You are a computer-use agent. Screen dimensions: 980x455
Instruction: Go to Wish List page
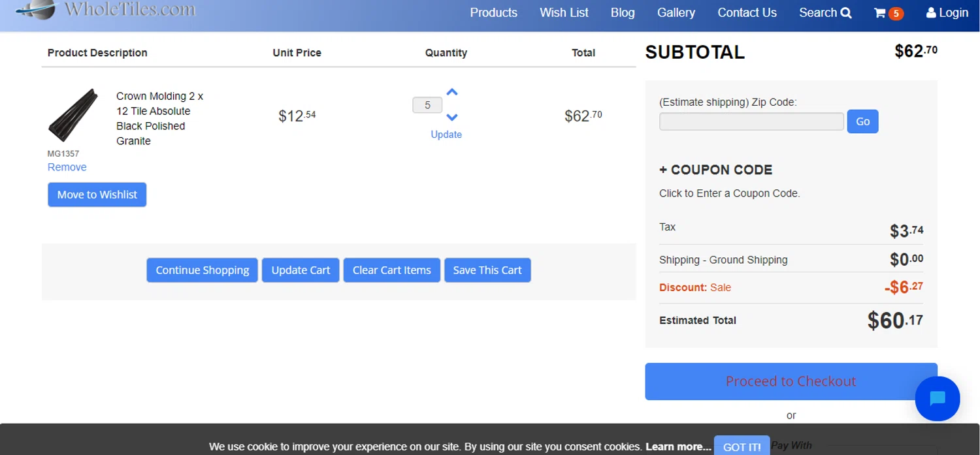(x=564, y=12)
